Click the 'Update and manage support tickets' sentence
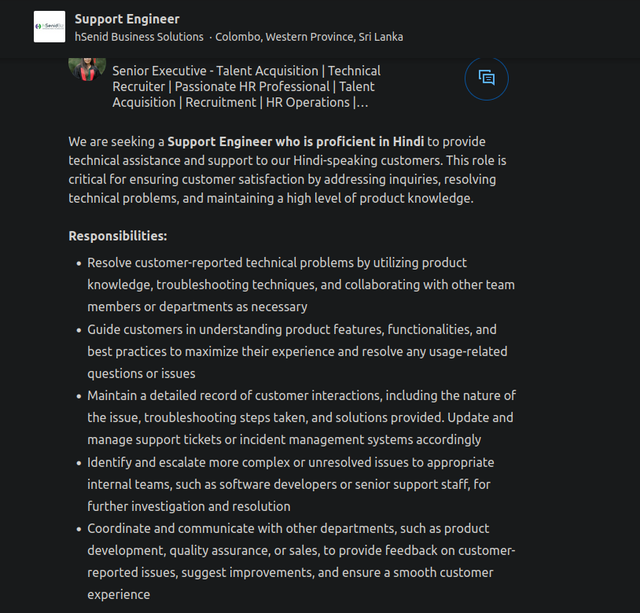This screenshot has height=613, width=640. [x=300, y=429]
